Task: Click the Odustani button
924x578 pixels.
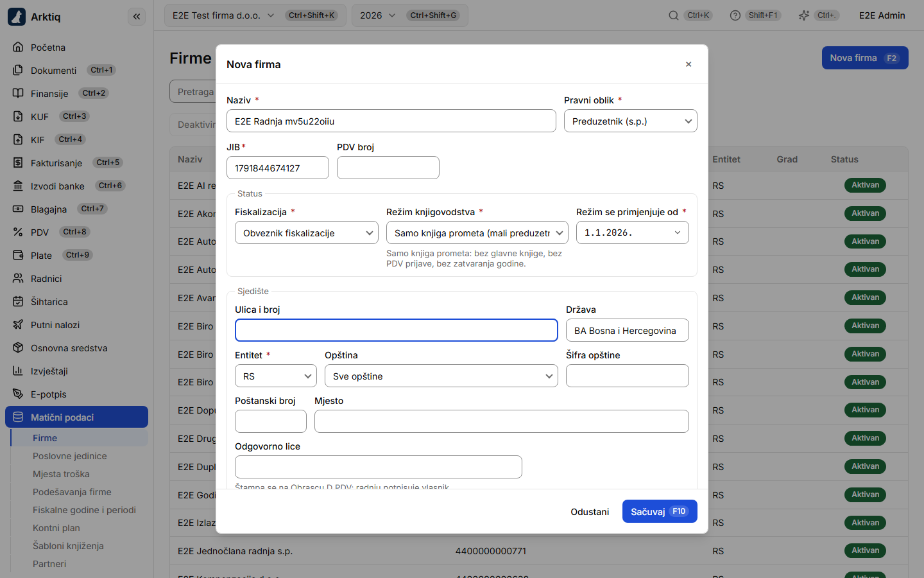Action: coord(590,511)
